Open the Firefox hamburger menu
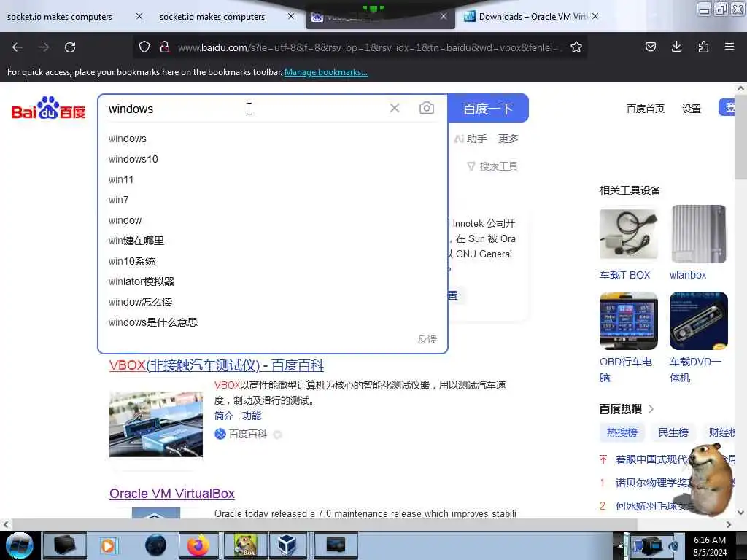This screenshot has width=747, height=560. tap(729, 47)
